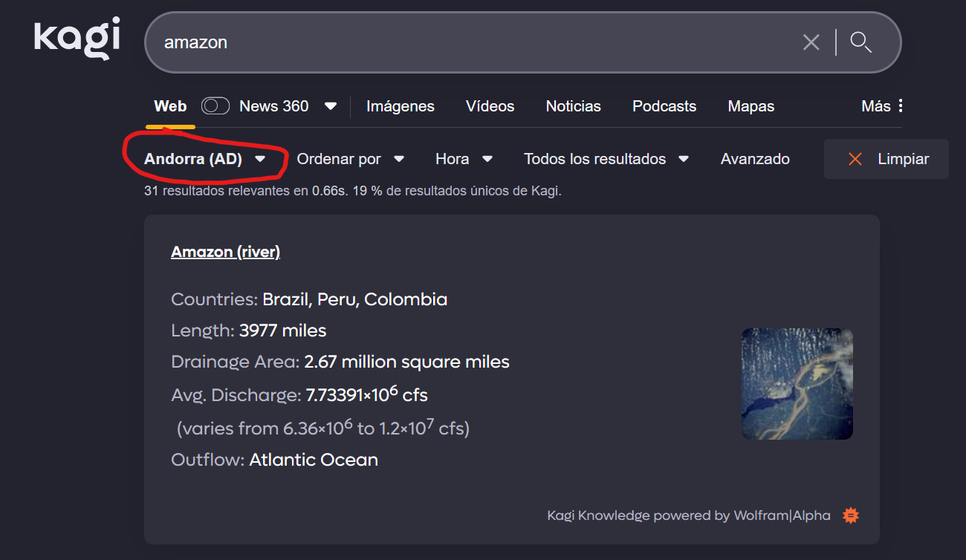The width and height of the screenshot is (966, 560).
Task: Open the Ordenar por dropdown
Action: click(x=350, y=159)
